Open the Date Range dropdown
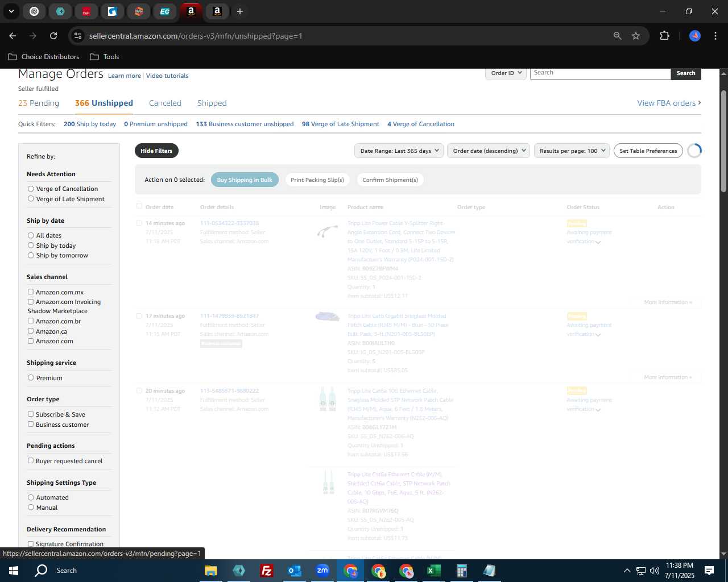728x582 pixels. pos(399,151)
